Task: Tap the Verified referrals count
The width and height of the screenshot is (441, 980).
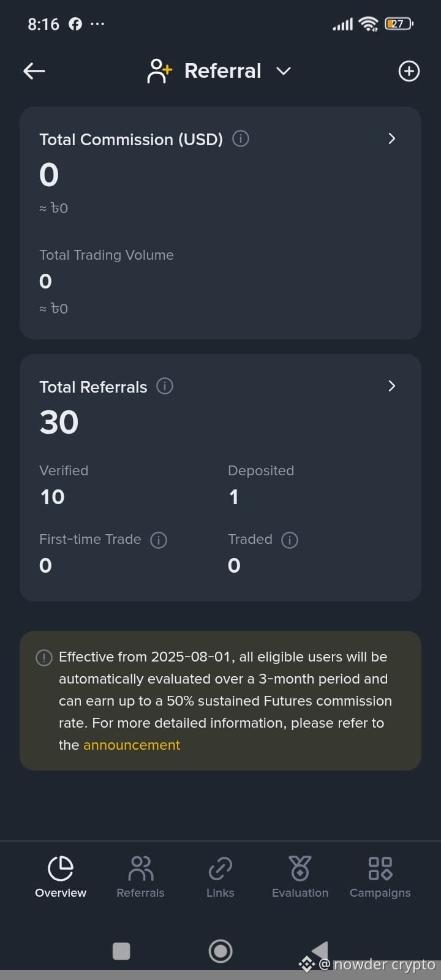Action: click(53, 497)
